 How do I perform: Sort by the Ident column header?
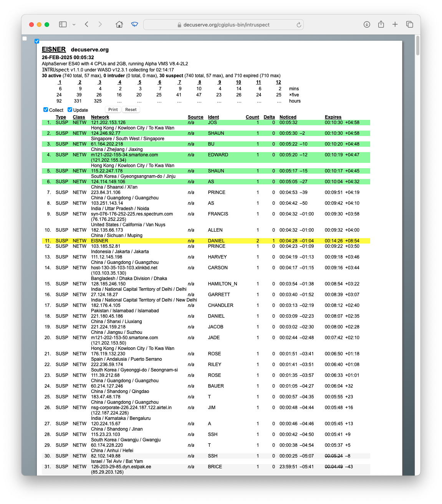pyautogui.click(x=214, y=117)
